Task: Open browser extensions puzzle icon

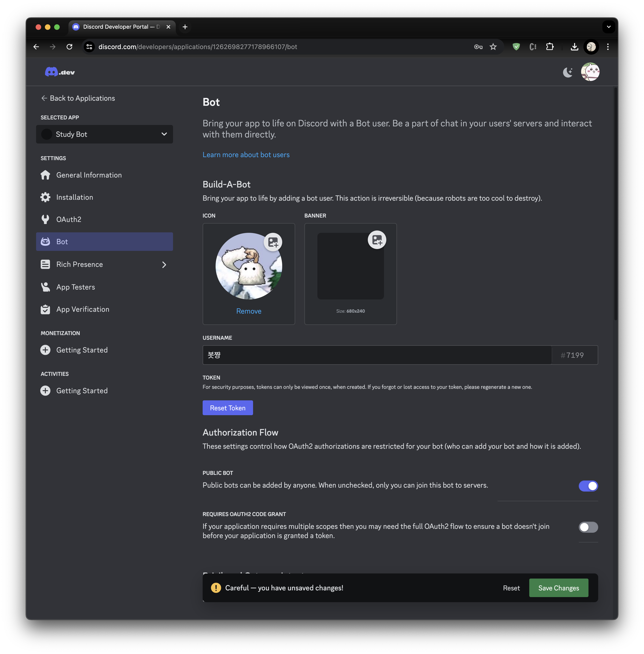Action: pyautogui.click(x=550, y=47)
